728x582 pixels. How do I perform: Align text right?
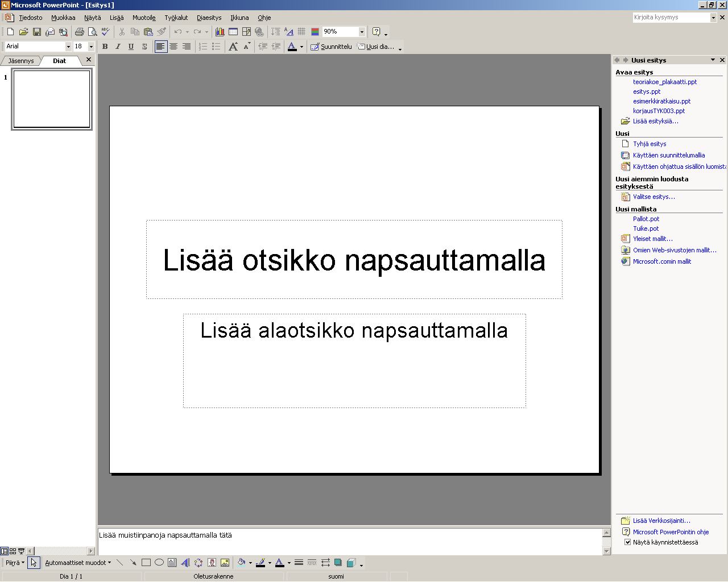click(x=187, y=47)
